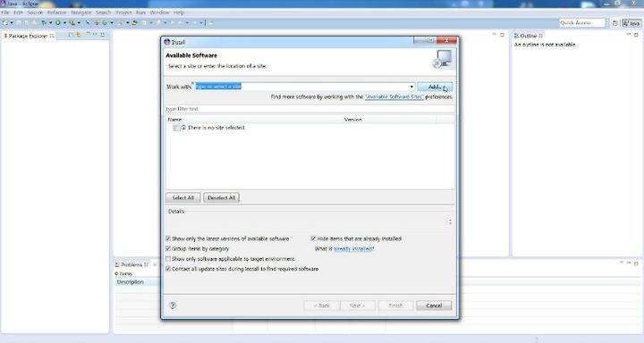Maximize the Package Explorer view
The width and height of the screenshot is (644, 343).
click(102, 35)
